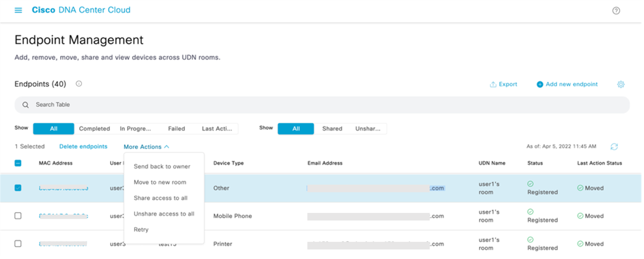644x259 pixels.
Task: Refresh the endpoints table
Action: tap(614, 147)
